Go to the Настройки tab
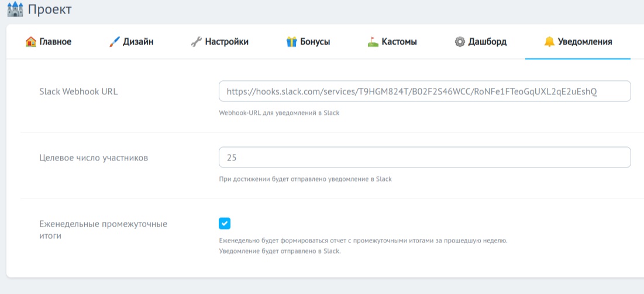Image resolution: width=644 pixels, height=294 pixels. click(x=220, y=42)
